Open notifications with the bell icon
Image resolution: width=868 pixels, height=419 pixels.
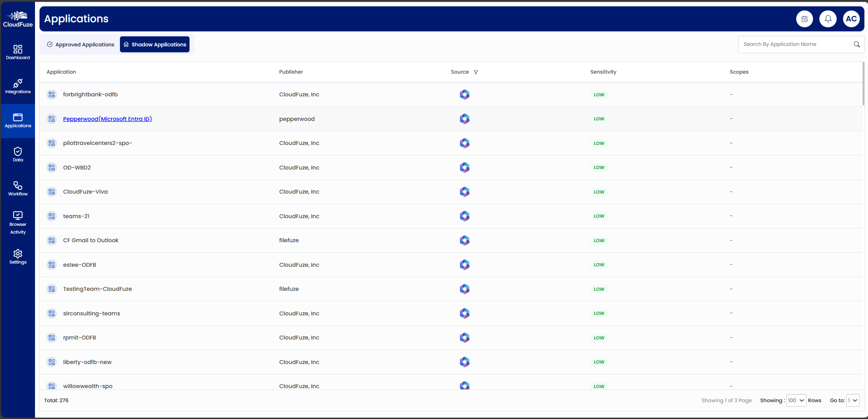coord(828,19)
